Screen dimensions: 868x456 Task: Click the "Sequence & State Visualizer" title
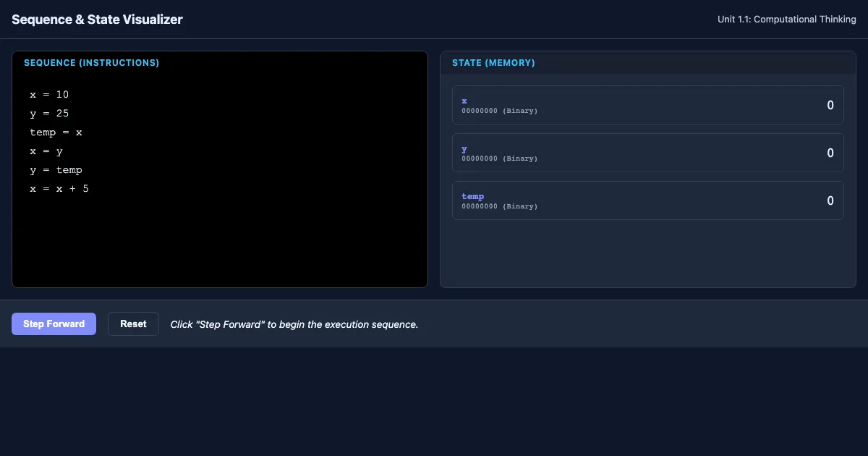97,20
